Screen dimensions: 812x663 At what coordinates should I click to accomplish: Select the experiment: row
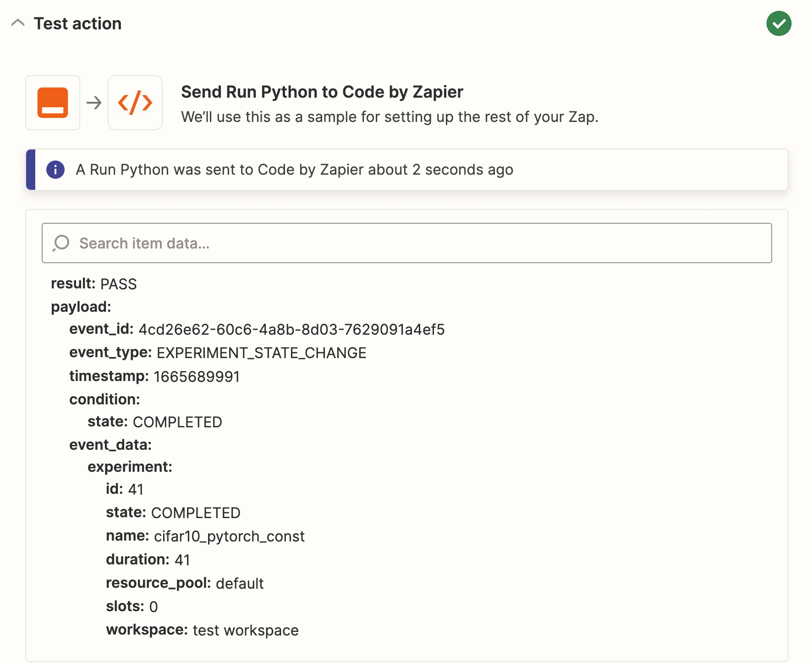click(130, 467)
